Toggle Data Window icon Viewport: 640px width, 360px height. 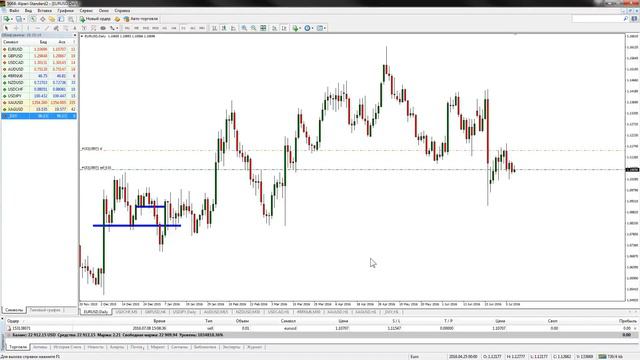click(x=42, y=19)
